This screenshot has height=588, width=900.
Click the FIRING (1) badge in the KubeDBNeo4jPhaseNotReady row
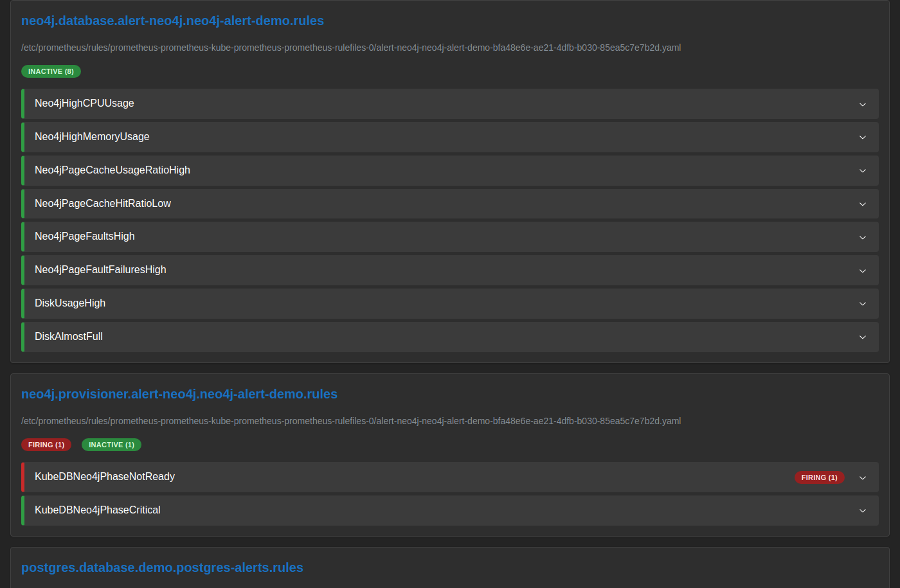pyautogui.click(x=819, y=477)
